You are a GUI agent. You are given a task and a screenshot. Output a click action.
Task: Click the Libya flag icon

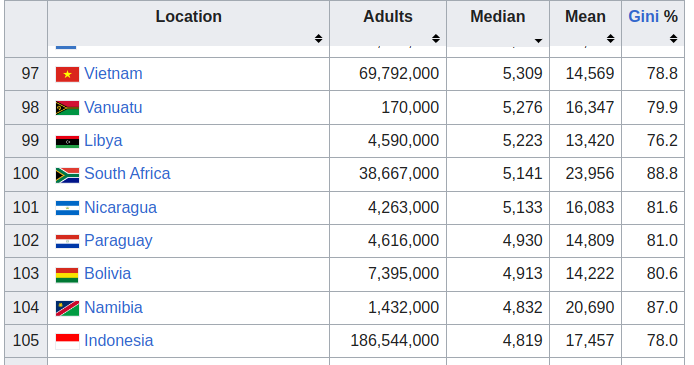click(67, 142)
